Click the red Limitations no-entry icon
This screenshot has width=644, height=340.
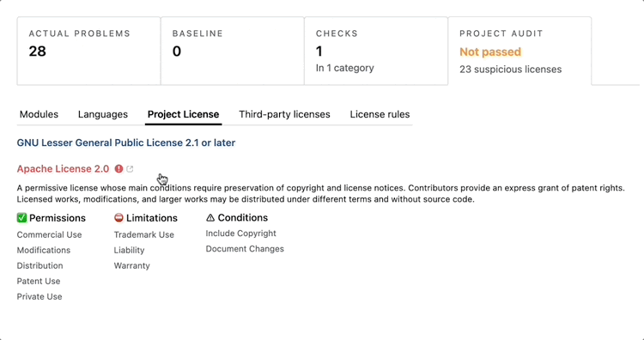coord(118,217)
